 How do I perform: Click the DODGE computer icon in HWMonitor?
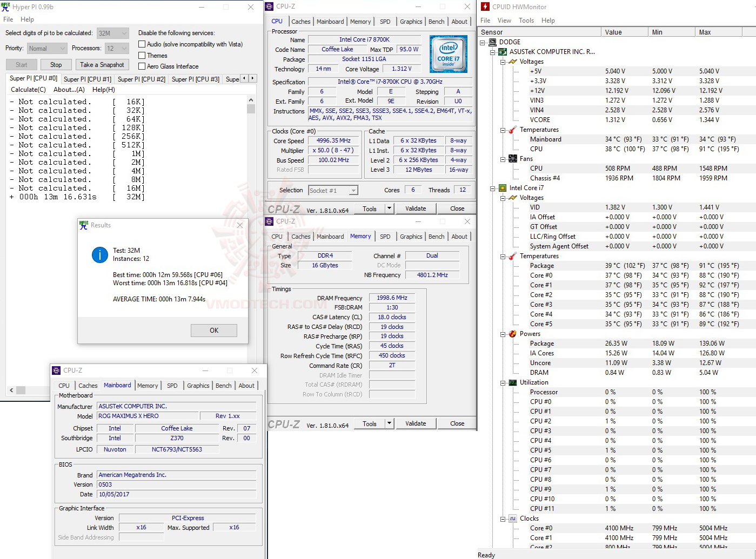pos(492,42)
